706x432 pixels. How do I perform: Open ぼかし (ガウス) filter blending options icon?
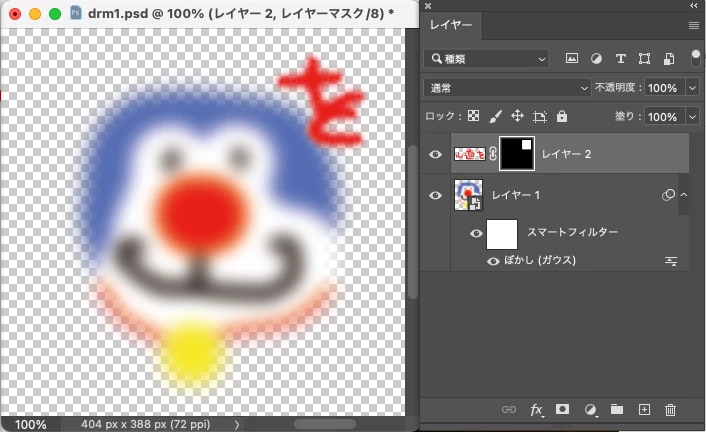click(671, 261)
